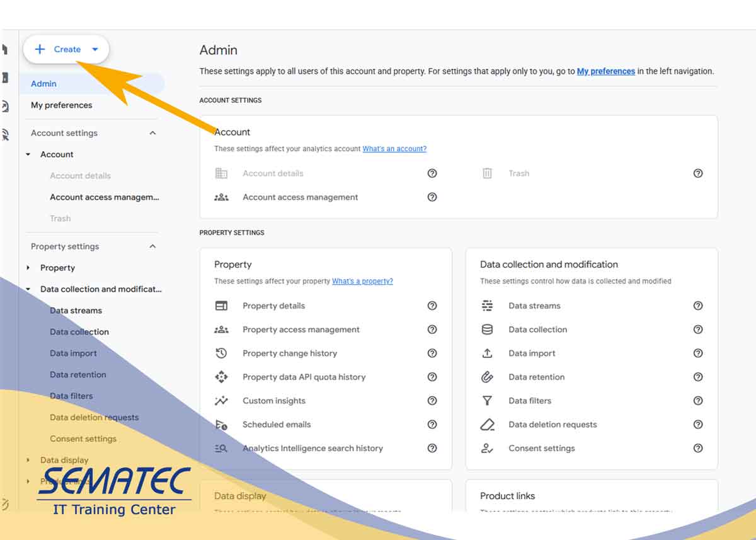Follow the My preferences link in the description
This screenshot has width=756, height=540.
click(x=606, y=71)
